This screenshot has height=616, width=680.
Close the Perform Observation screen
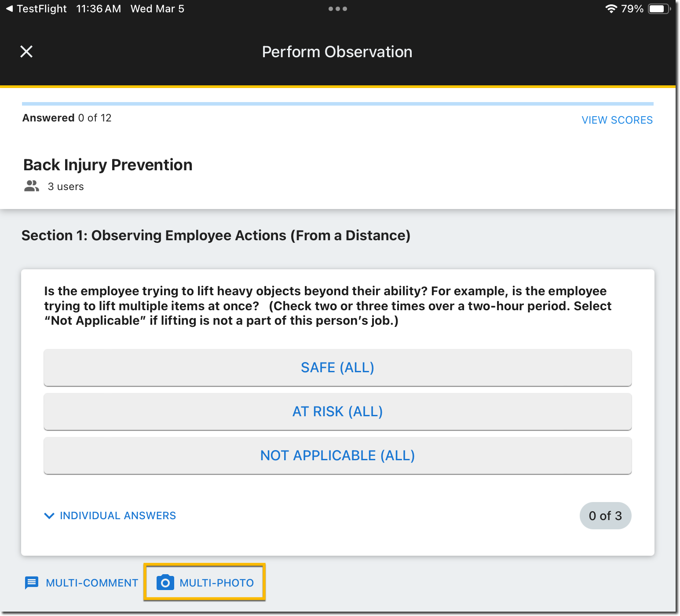click(26, 52)
